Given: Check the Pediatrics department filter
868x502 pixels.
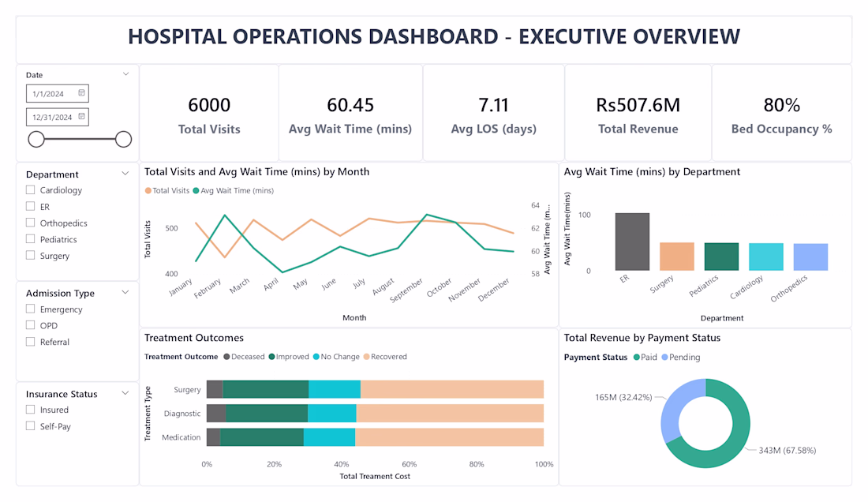Looking at the screenshot, I should 31,239.
